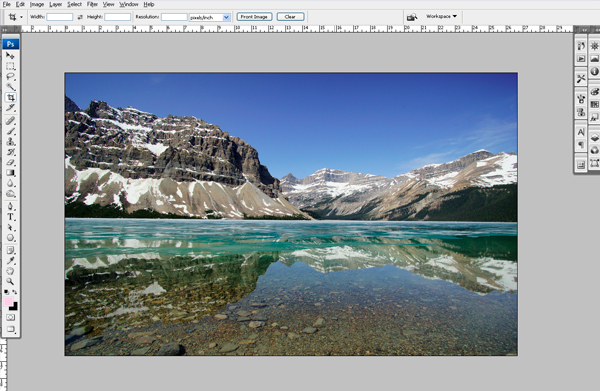
Task: Open the File menu
Action: pyautogui.click(x=7, y=4)
